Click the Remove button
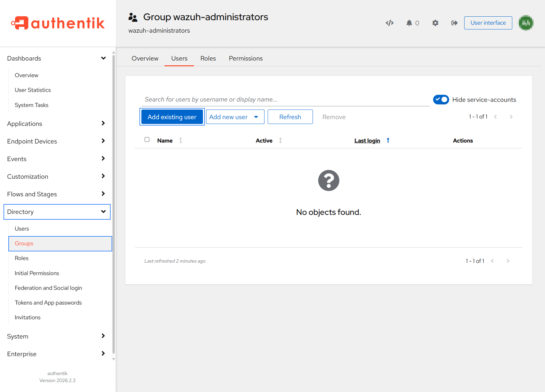The height and width of the screenshot is (392, 545). tap(334, 117)
